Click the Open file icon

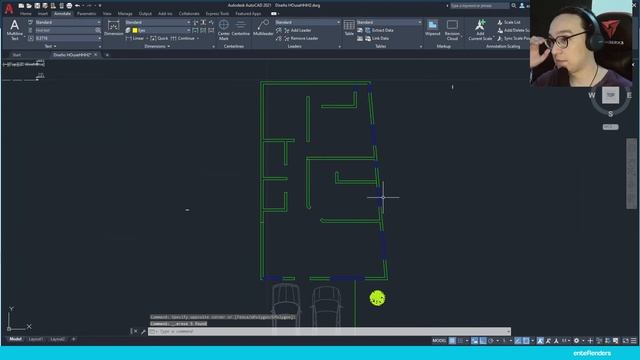click(29, 6)
